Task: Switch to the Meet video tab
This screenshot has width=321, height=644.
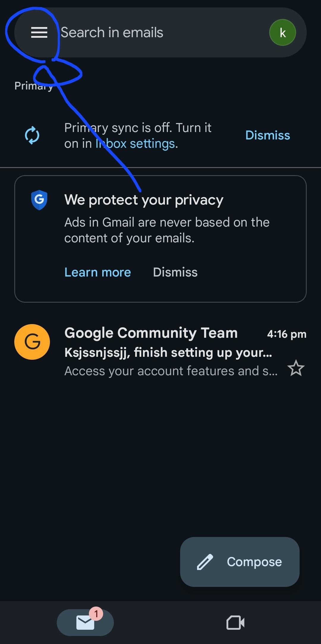Action: (235, 622)
